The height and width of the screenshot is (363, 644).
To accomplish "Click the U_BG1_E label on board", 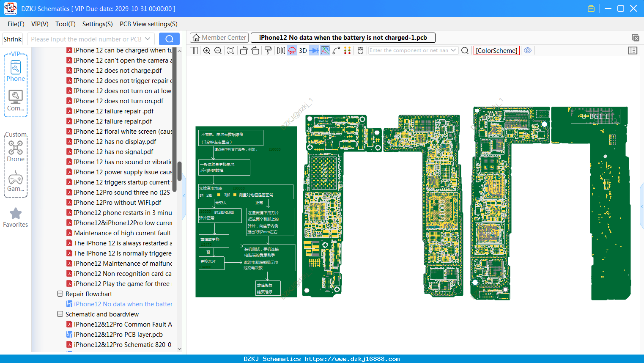I will [595, 116].
